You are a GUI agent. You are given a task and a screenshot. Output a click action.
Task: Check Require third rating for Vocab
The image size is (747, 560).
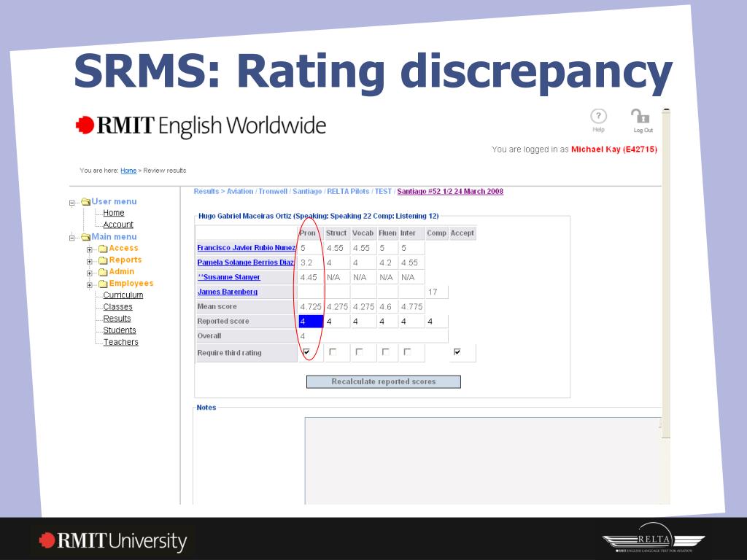(359, 352)
